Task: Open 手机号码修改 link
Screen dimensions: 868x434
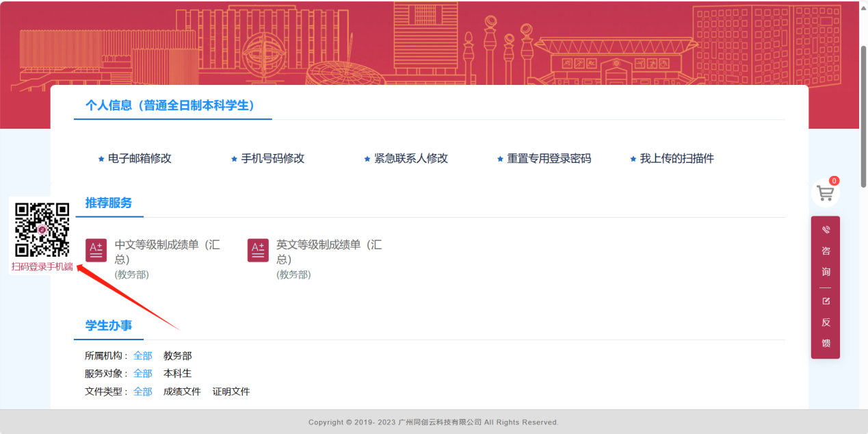Action: click(x=272, y=159)
